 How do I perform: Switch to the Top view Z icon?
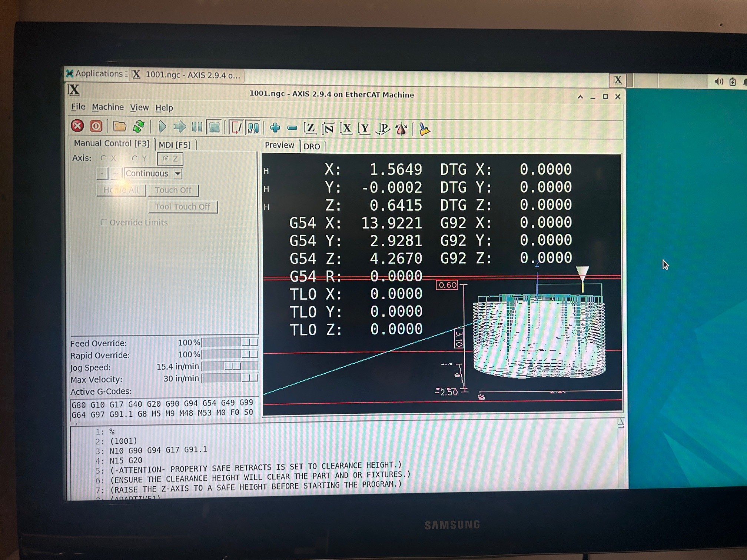tap(310, 129)
